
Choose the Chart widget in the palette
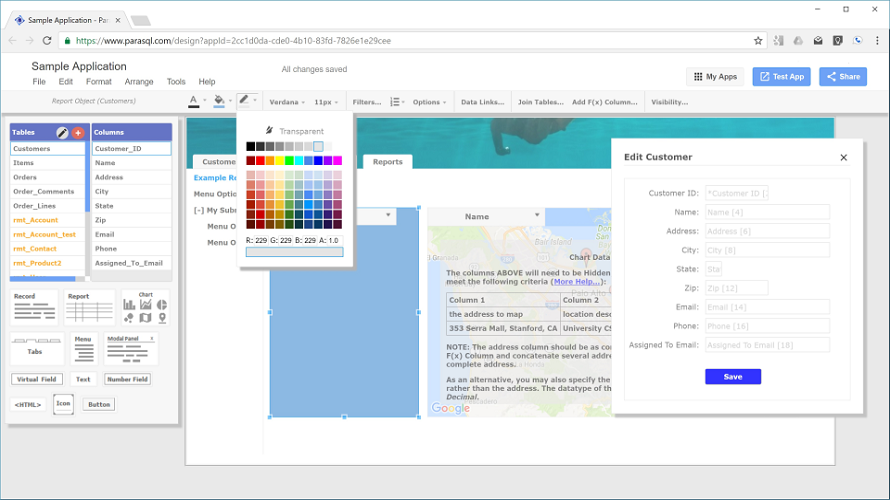(145, 308)
